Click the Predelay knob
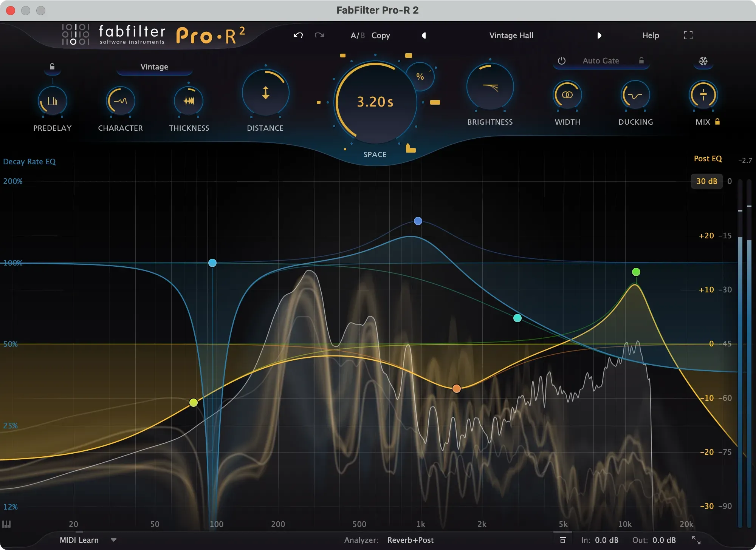The width and height of the screenshot is (756, 550). coord(53,101)
